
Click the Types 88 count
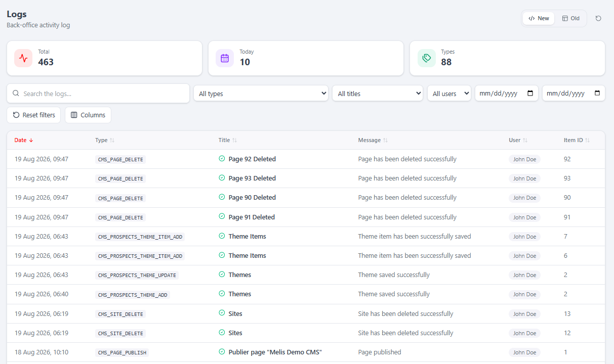tap(446, 62)
